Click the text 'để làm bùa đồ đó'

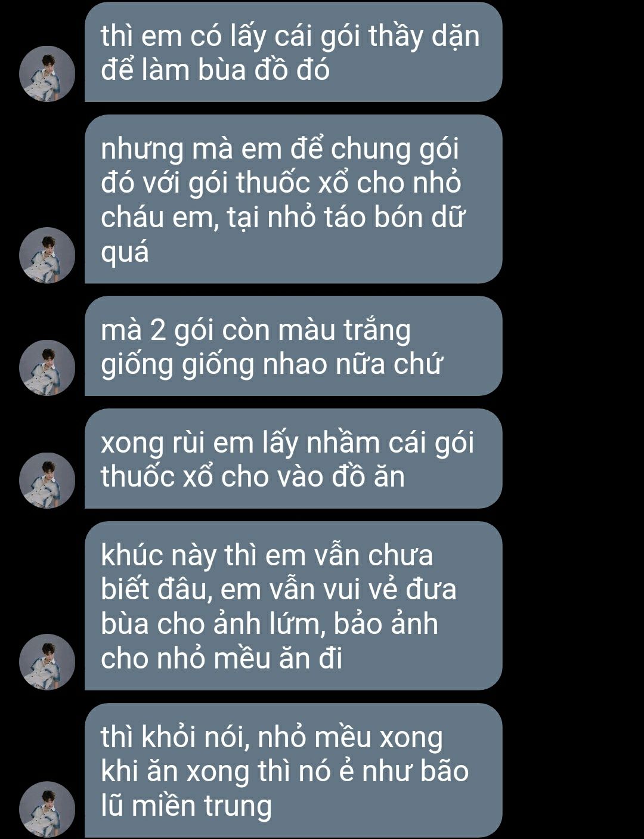215,70
